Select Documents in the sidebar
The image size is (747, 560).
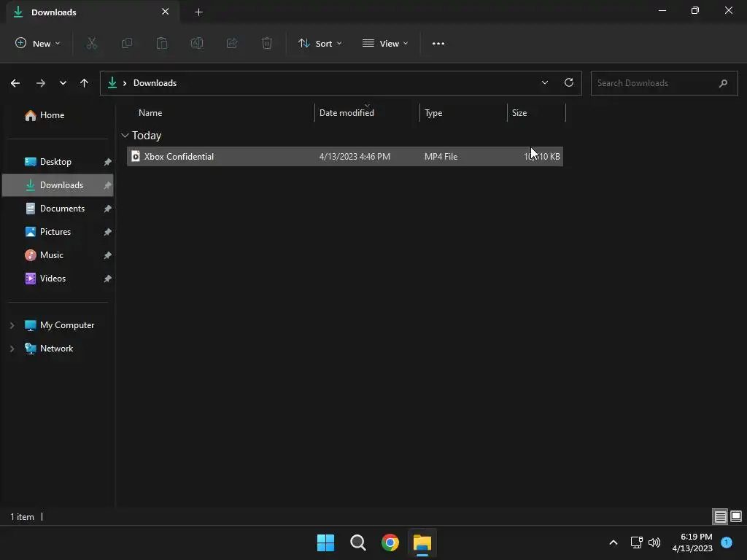63,209
